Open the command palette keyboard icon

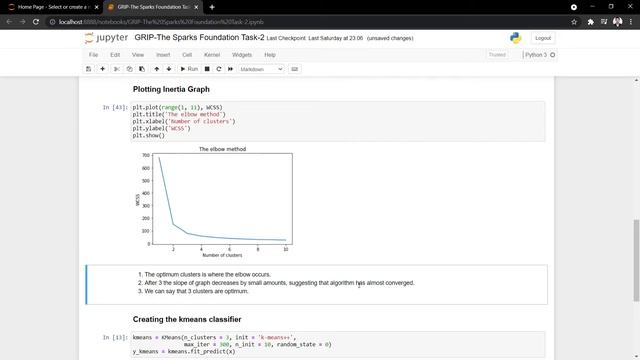294,69
